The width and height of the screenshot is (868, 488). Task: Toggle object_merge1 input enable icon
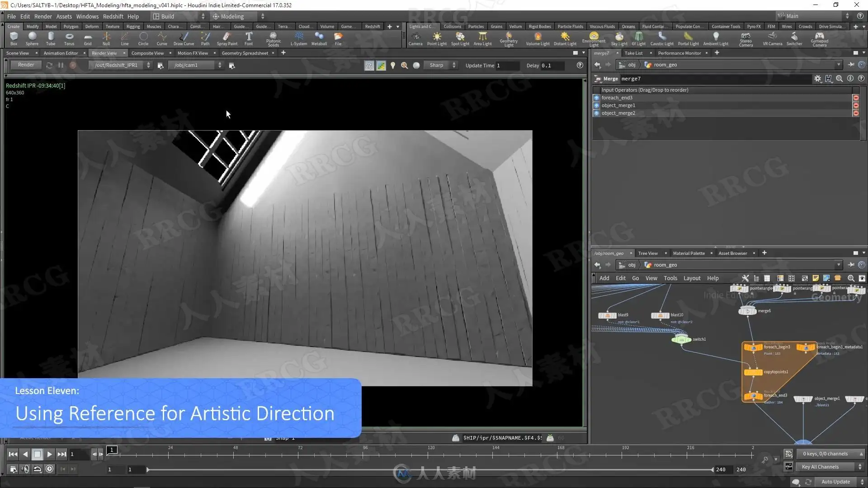pos(596,105)
